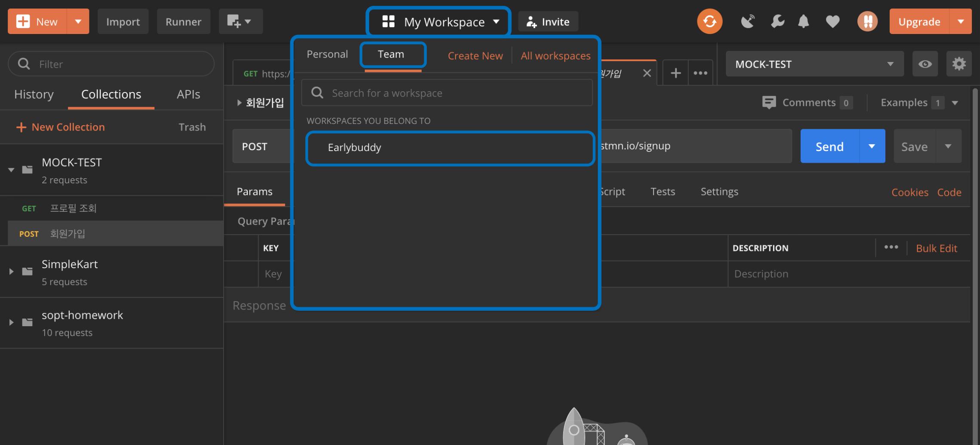Screen dimensions: 980x445
Task: Click the Comments speech bubble icon
Action: 769,102
